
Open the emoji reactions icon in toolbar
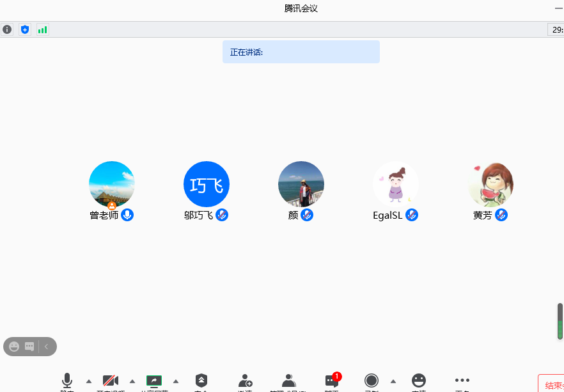(419, 381)
